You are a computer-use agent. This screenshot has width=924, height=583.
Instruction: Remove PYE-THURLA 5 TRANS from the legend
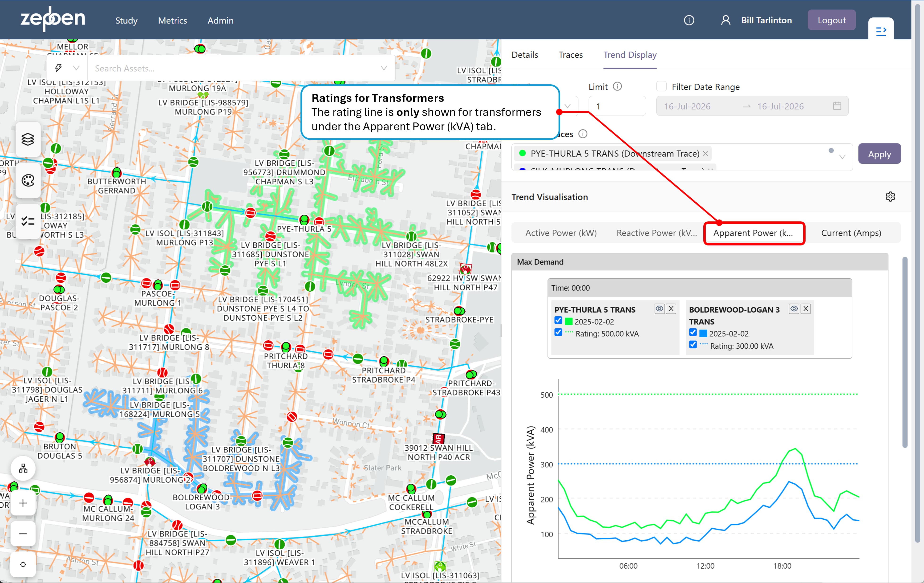tap(671, 309)
